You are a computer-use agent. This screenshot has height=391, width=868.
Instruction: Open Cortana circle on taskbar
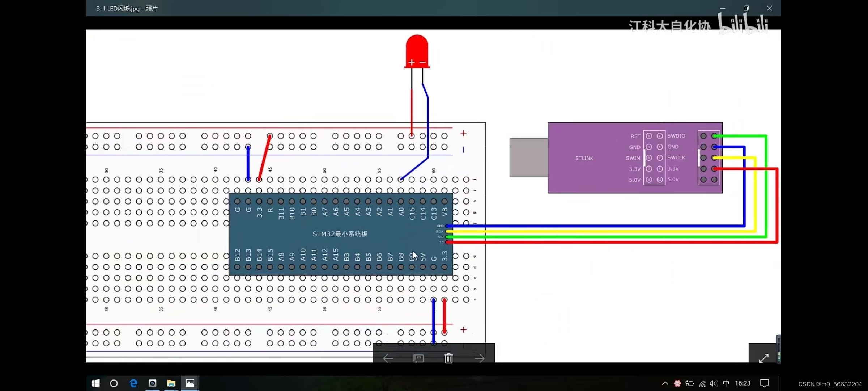click(114, 383)
